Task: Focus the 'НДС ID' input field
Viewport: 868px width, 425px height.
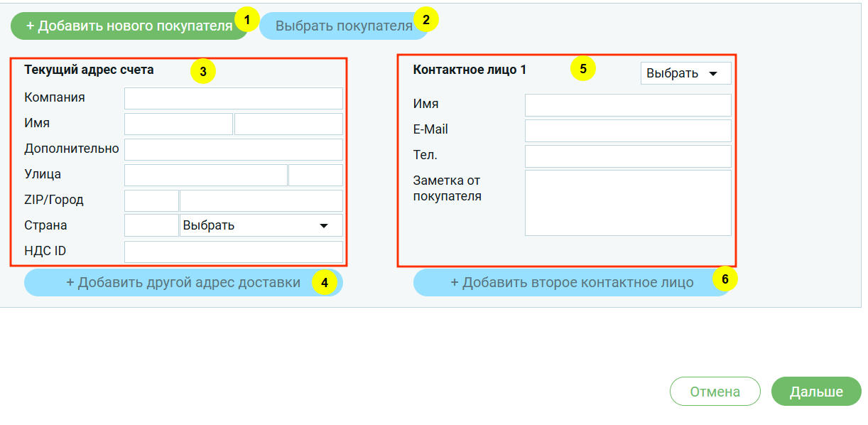Action: [233, 252]
